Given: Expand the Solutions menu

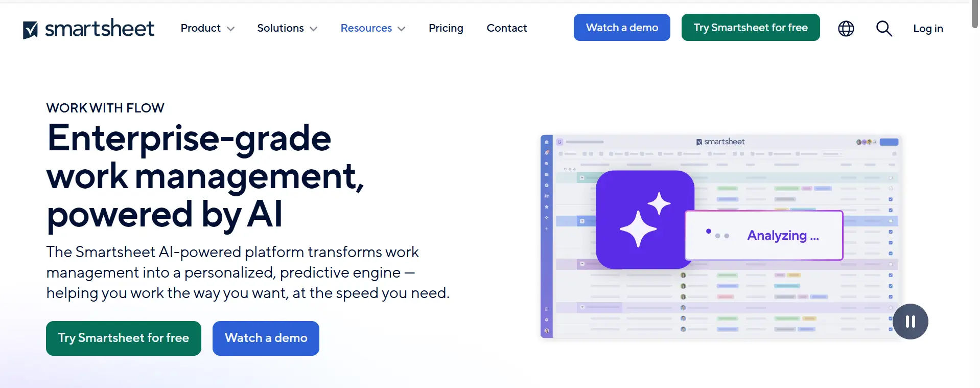Looking at the screenshot, I should (x=287, y=28).
